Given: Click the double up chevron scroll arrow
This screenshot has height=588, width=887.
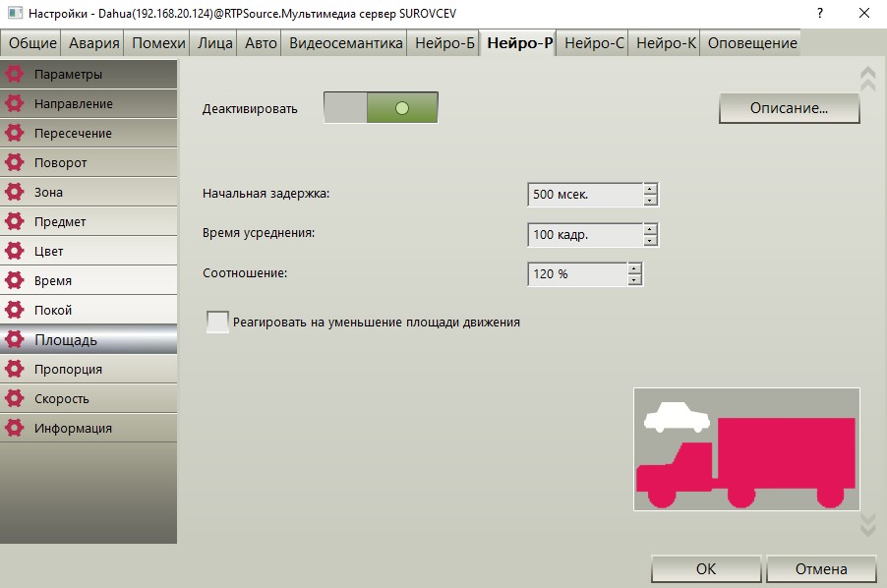Looking at the screenshot, I should [867, 79].
